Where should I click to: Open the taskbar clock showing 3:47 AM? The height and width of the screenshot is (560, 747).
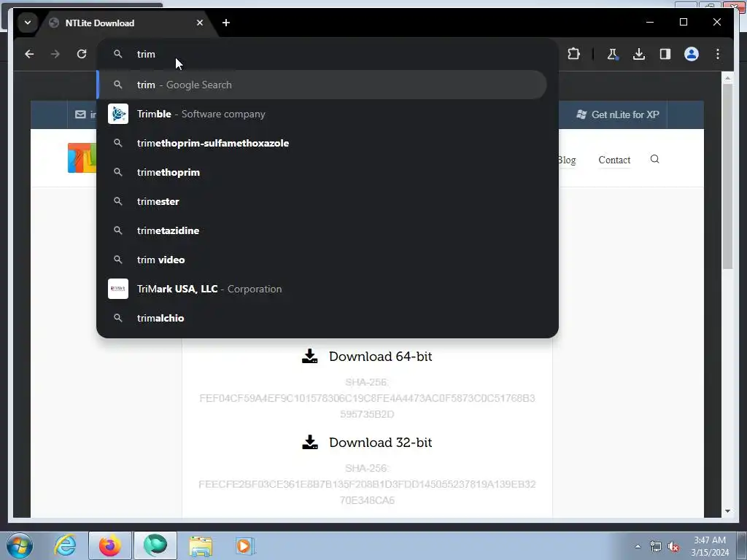(x=710, y=546)
